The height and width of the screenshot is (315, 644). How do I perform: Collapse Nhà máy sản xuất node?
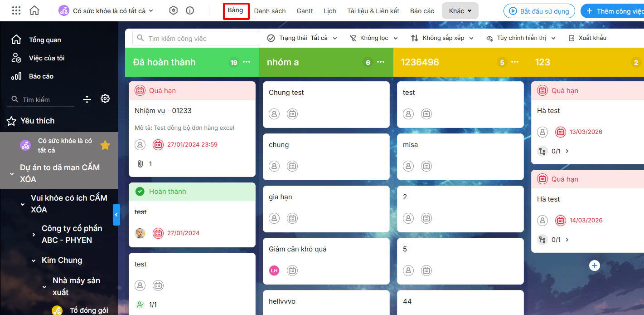point(44,287)
